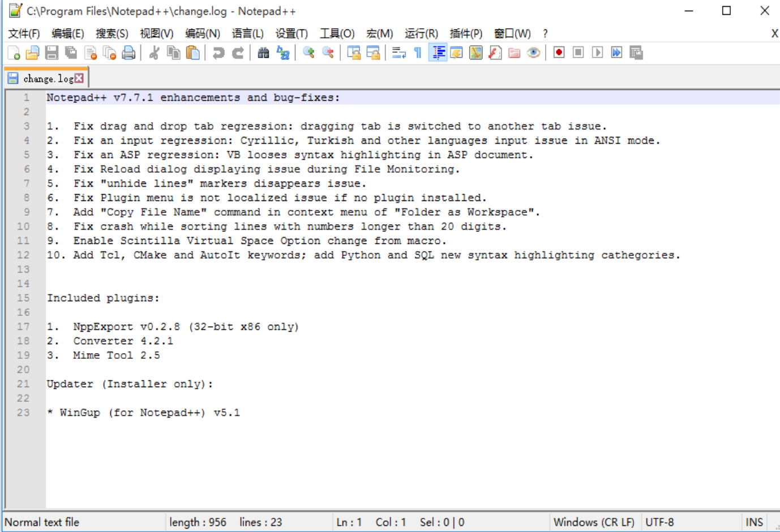Show all characters with the pilcrow icon
Image resolution: width=780 pixels, height=532 pixels.
click(x=418, y=53)
